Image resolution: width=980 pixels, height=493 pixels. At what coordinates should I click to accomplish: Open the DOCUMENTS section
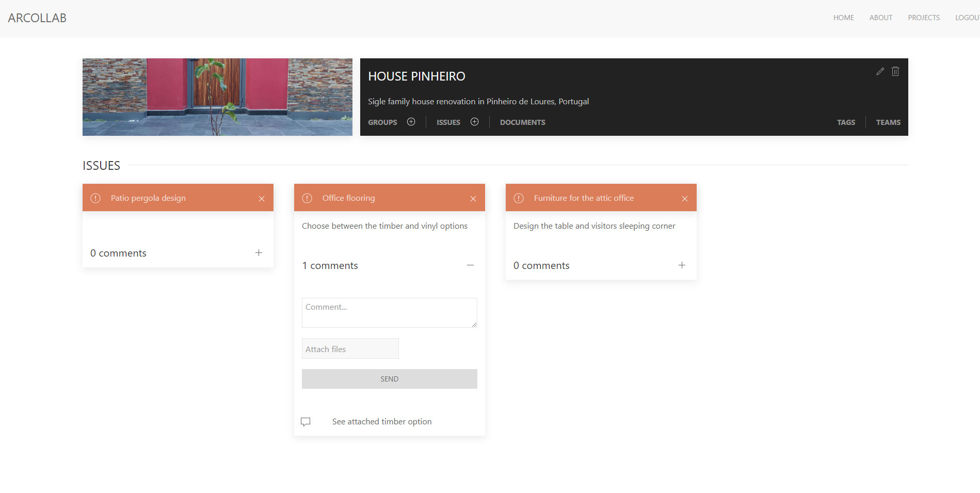(x=523, y=122)
